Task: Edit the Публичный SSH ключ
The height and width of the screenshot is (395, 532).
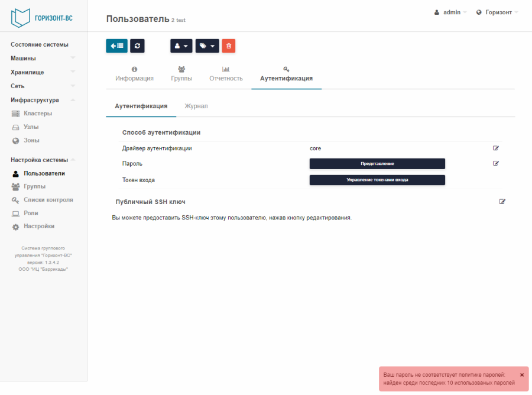Action: (x=502, y=202)
